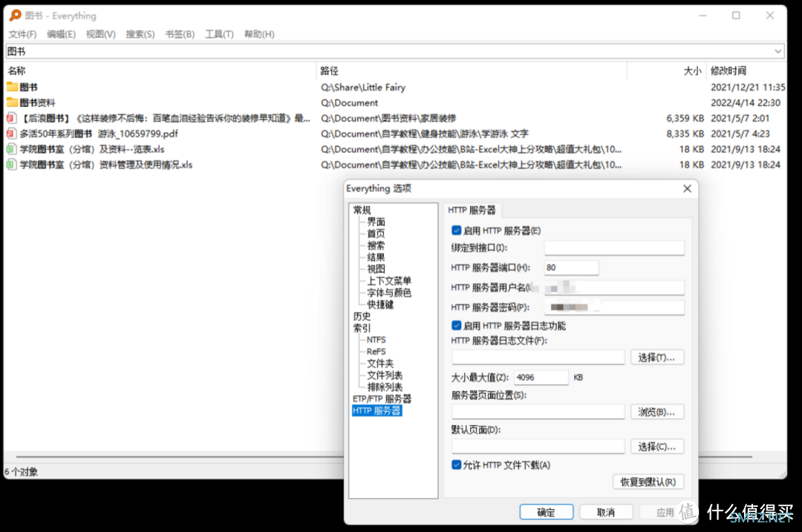Click 恢复到默认(R) button
This screenshot has height=532, width=802.
(x=648, y=482)
